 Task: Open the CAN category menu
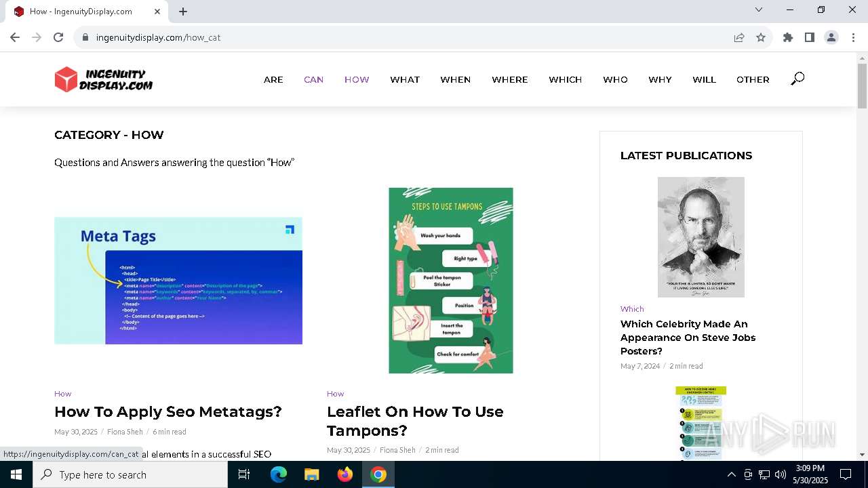click(x=313, y=79)
